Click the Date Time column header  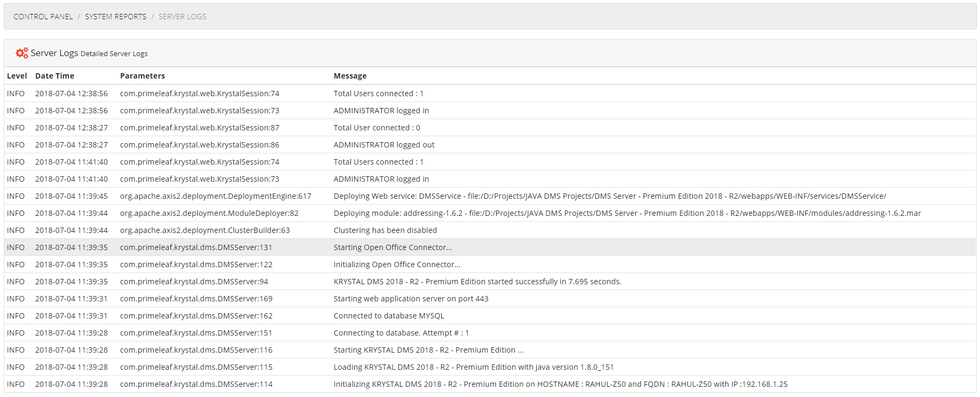click(54, 76)
